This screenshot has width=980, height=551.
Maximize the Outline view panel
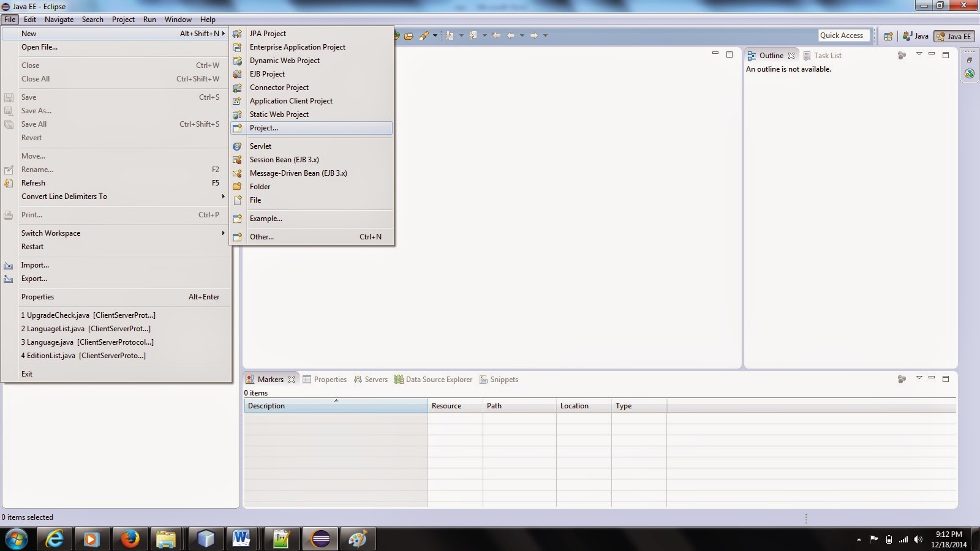click(946, 54)
